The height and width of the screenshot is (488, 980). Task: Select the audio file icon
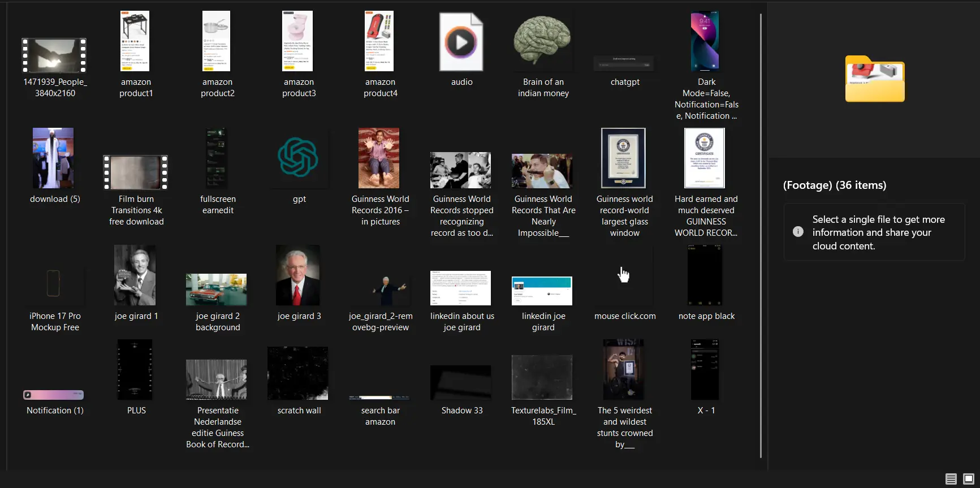461,42
